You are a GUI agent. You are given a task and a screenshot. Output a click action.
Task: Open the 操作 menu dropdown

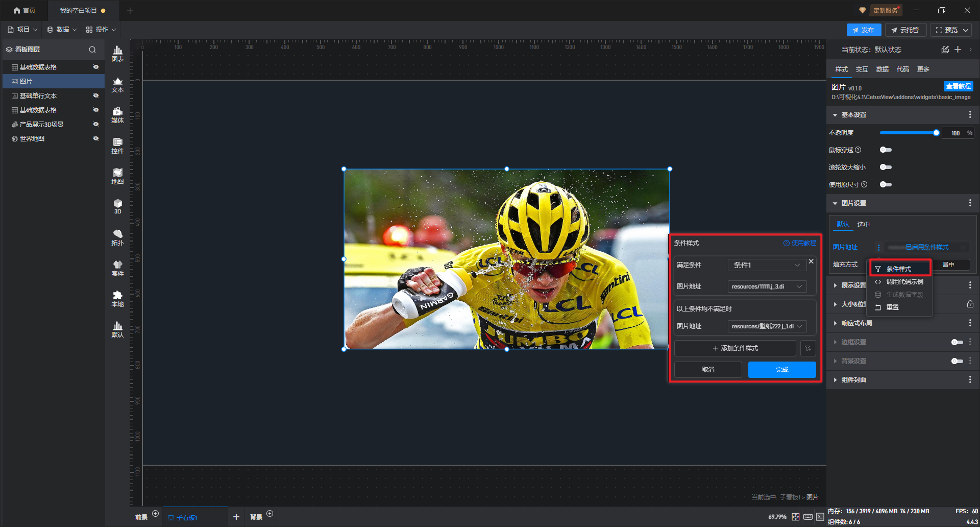[x=101, y=30]
